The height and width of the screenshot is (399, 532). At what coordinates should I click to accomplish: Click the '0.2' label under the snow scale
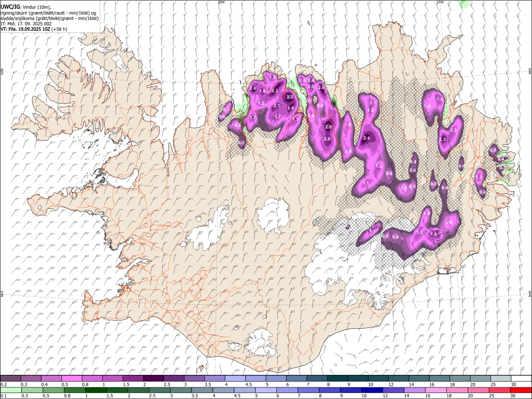click(x=3, y=384)
